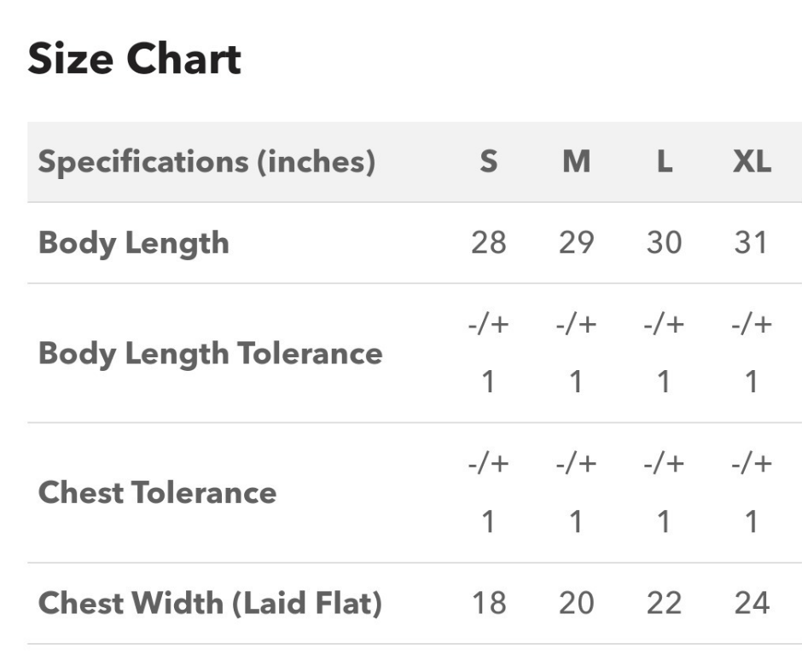Click the S size column header

(488, 162)
